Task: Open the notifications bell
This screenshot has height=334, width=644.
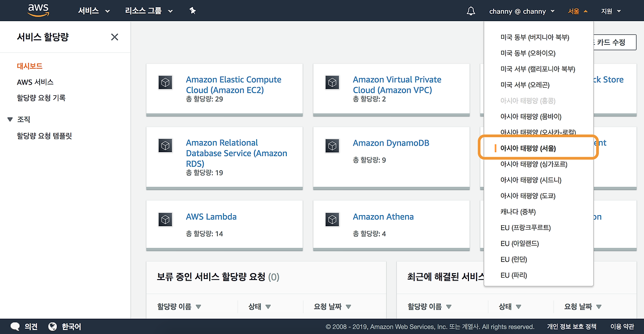Action: (471, 11)
